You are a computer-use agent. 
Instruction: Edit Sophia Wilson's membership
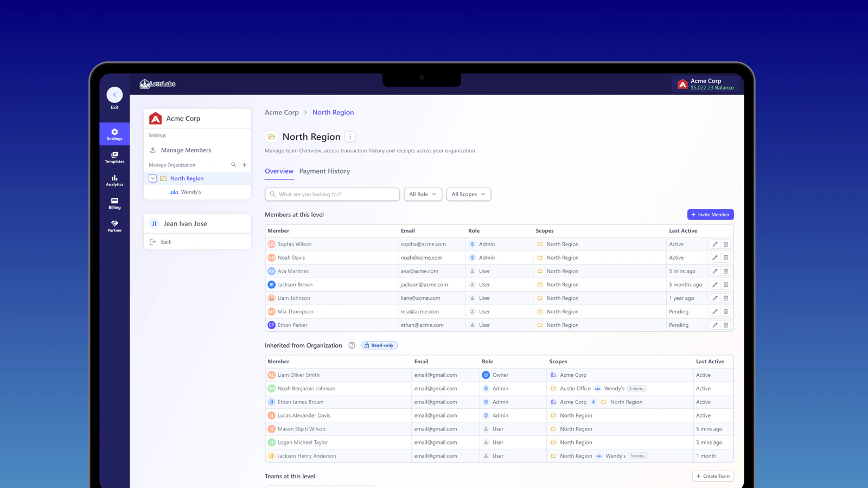[715, 244]
